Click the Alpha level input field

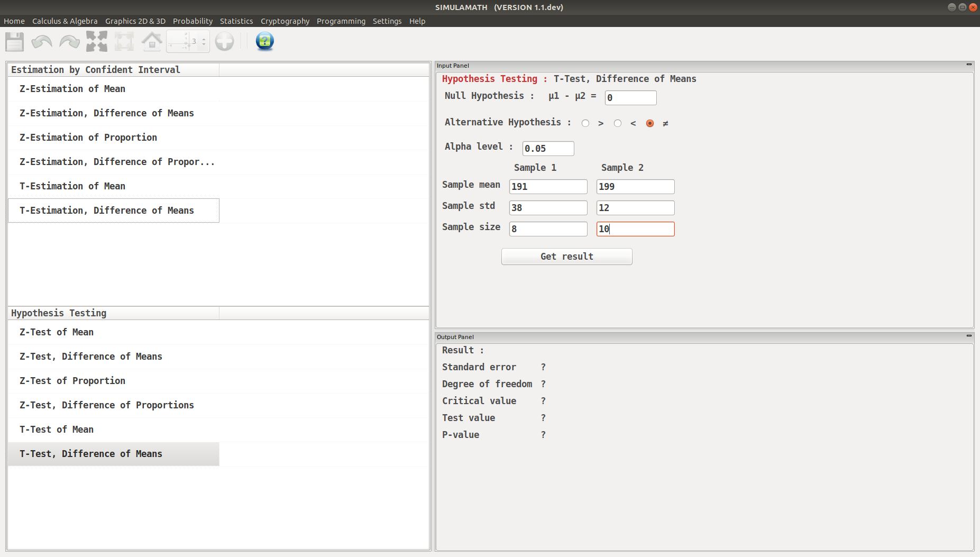(548, 149)
